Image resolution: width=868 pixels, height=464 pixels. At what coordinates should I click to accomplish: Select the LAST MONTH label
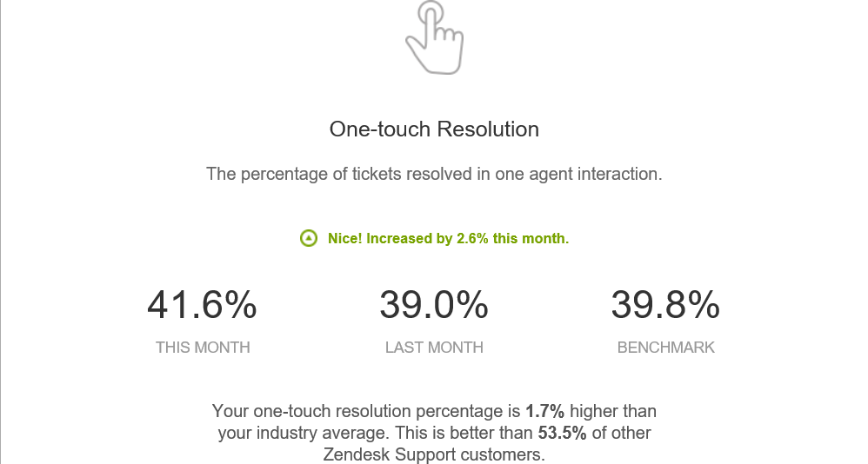434,348
